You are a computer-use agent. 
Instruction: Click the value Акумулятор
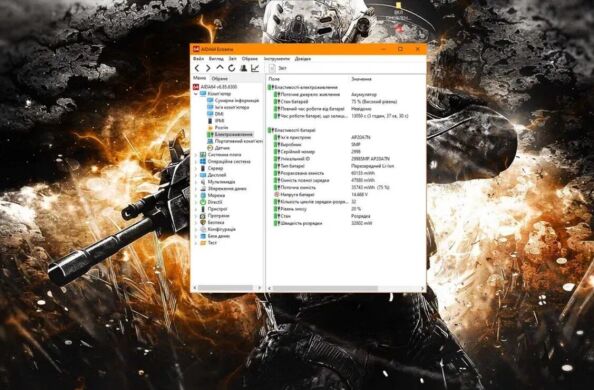pos(364,94)
